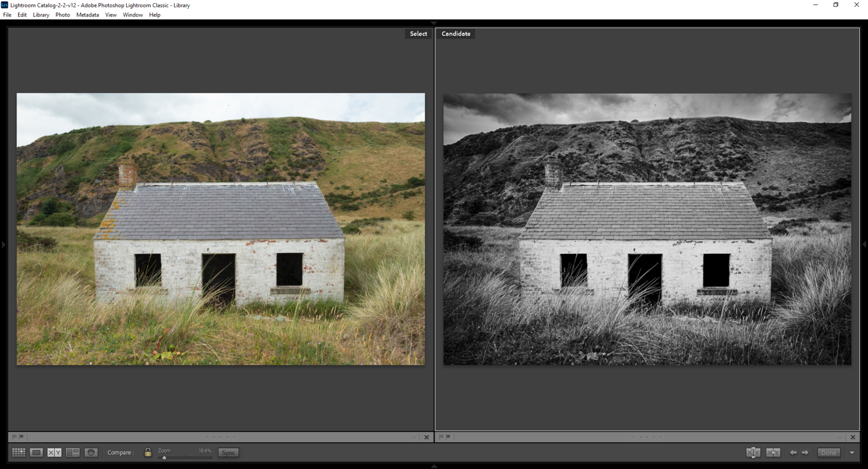Flag the Select photo as pick
This screenshot has height=469, width=868.
pos(13,436)
